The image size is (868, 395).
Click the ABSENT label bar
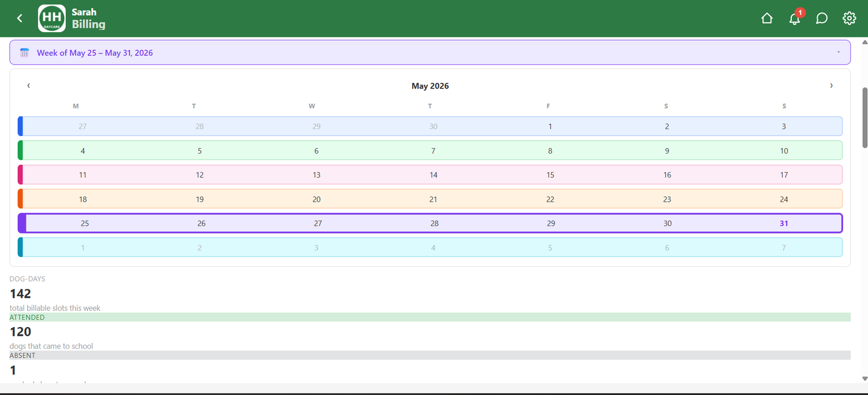430,355
